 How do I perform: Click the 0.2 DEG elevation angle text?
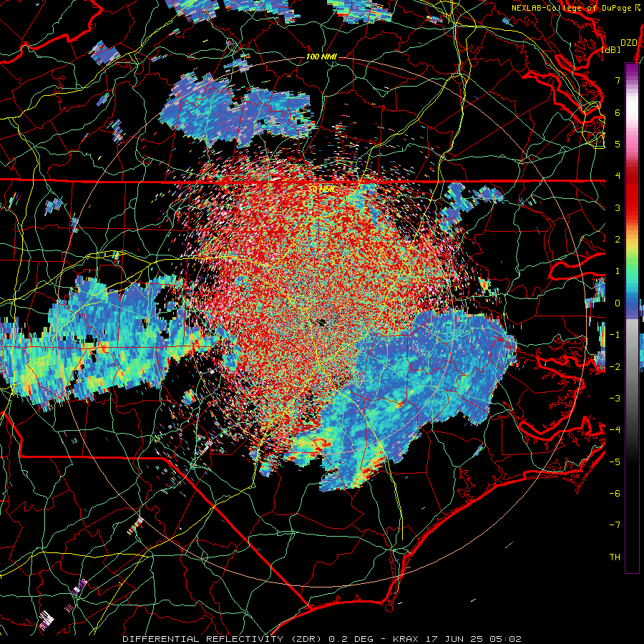click(x=351, y=639)
